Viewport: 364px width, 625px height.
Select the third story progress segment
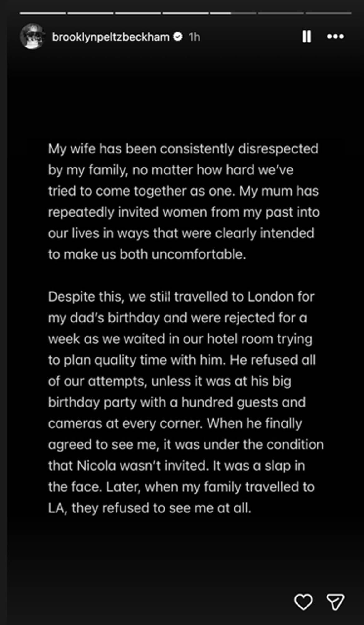138,13
